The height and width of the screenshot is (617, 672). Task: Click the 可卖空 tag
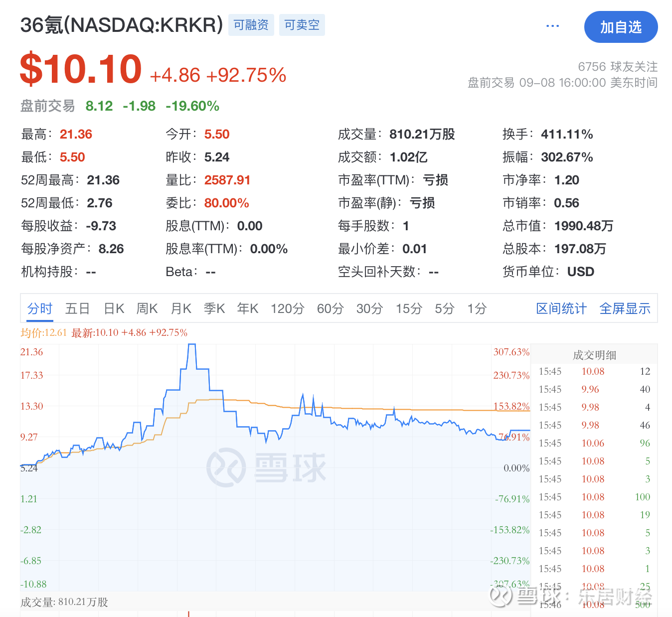[x=302, y=25]
